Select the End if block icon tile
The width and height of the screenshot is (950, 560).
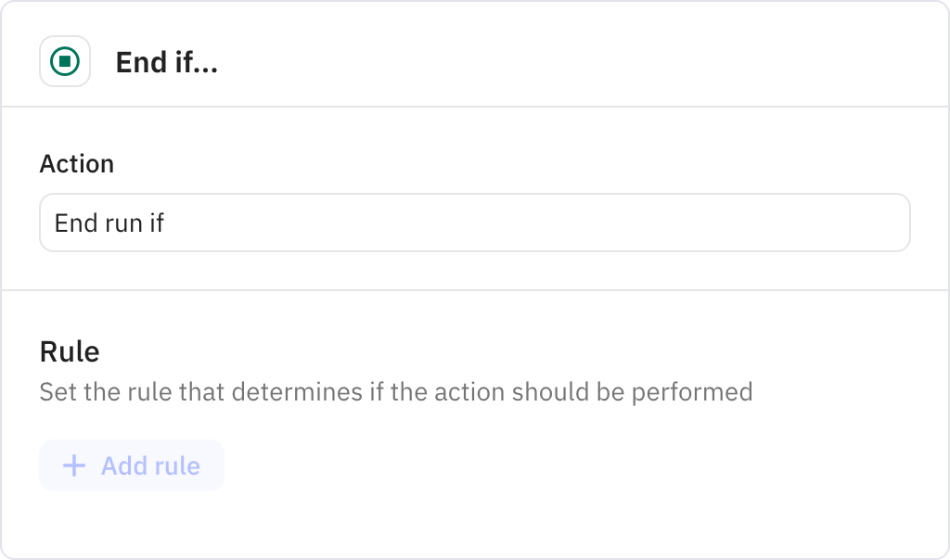65,61
